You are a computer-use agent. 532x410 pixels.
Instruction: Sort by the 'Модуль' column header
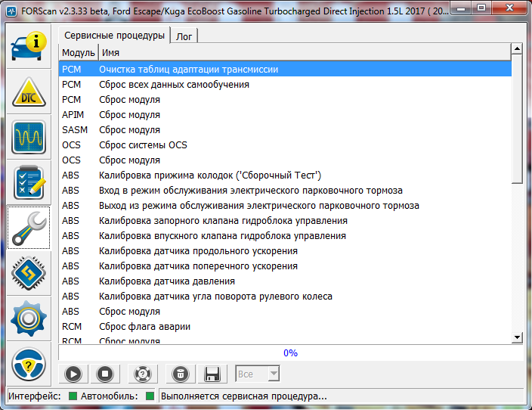79,53
